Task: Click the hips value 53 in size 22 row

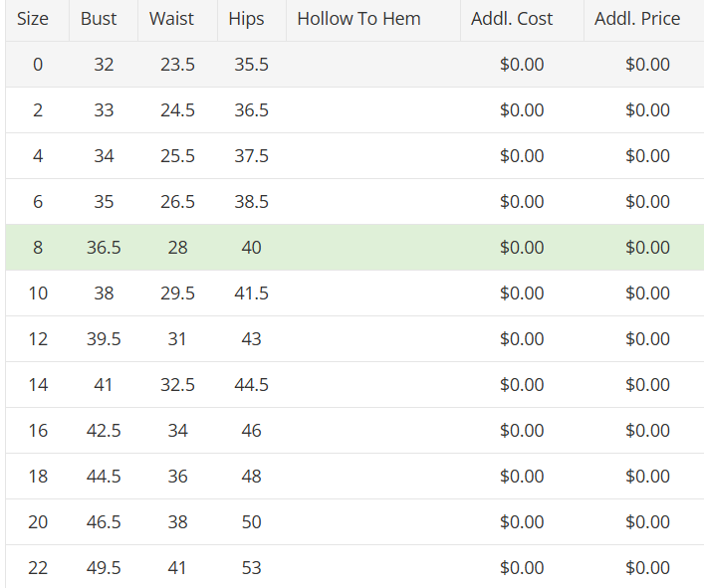Action: (x=251, y=568)
